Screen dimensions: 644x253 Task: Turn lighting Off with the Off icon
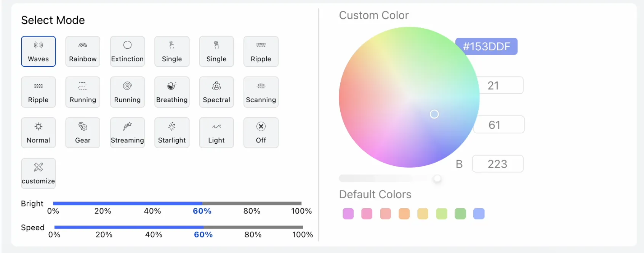[x=261, y=133]
